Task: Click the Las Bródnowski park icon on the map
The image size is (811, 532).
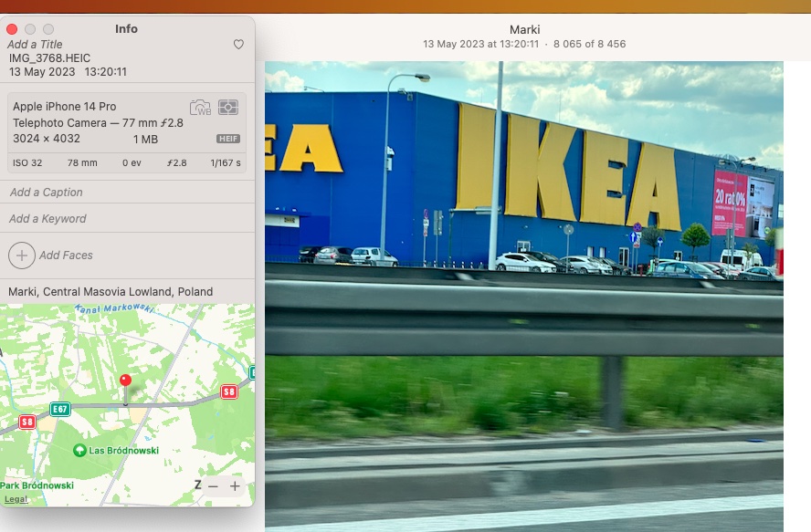Action: click(79, 450)
